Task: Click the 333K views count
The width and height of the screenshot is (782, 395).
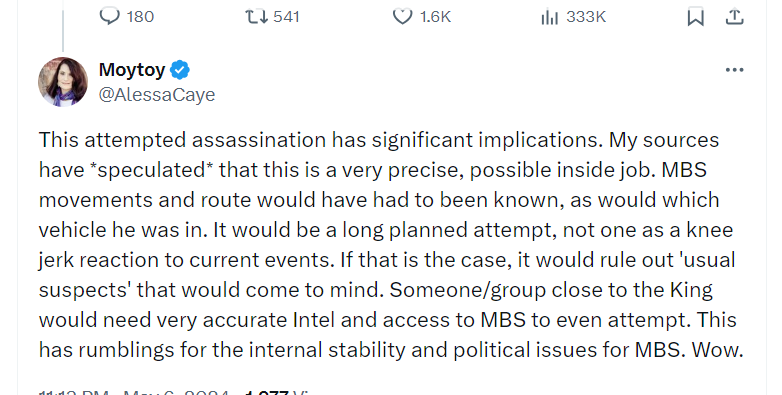Action: coord(586,17)
